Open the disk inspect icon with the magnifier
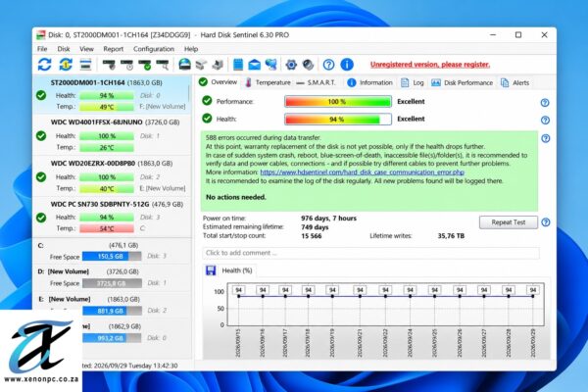The image size is (588, 392). (163, 65)
